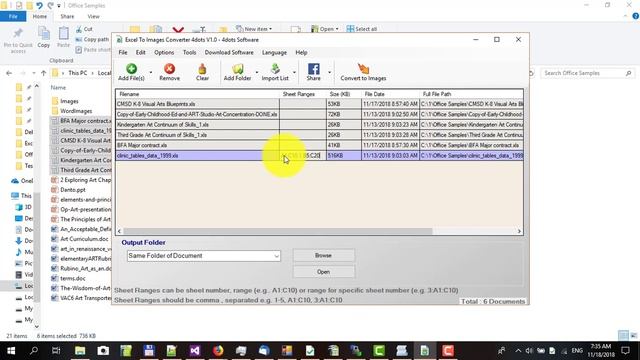Open the Add Folder dropdown arrow
Image resolution: width=640 pixels, height=360 pixels.
(257, 73)
